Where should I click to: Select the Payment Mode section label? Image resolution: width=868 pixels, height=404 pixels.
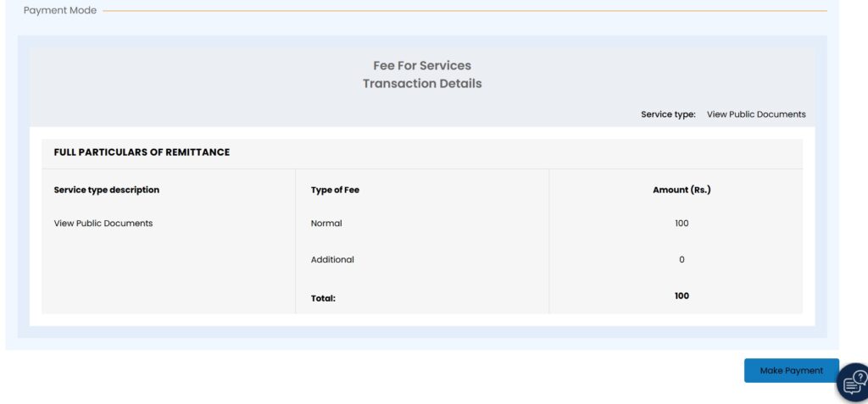(60, 10)
